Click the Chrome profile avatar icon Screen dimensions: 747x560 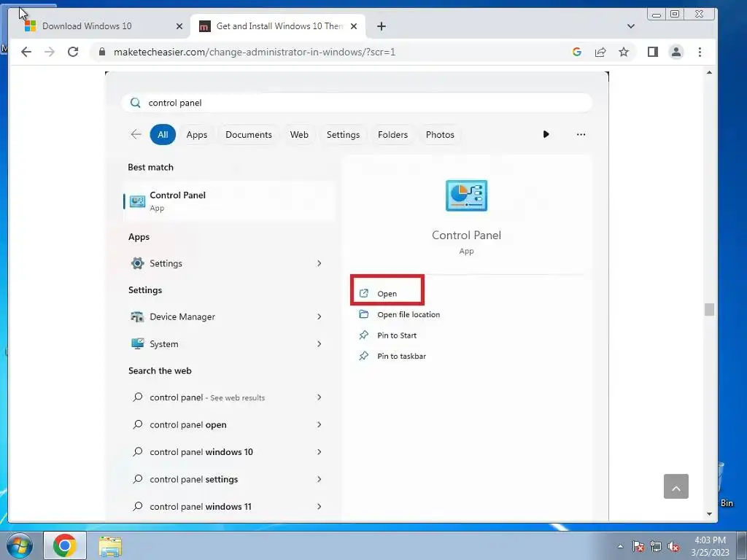(676, 52)
